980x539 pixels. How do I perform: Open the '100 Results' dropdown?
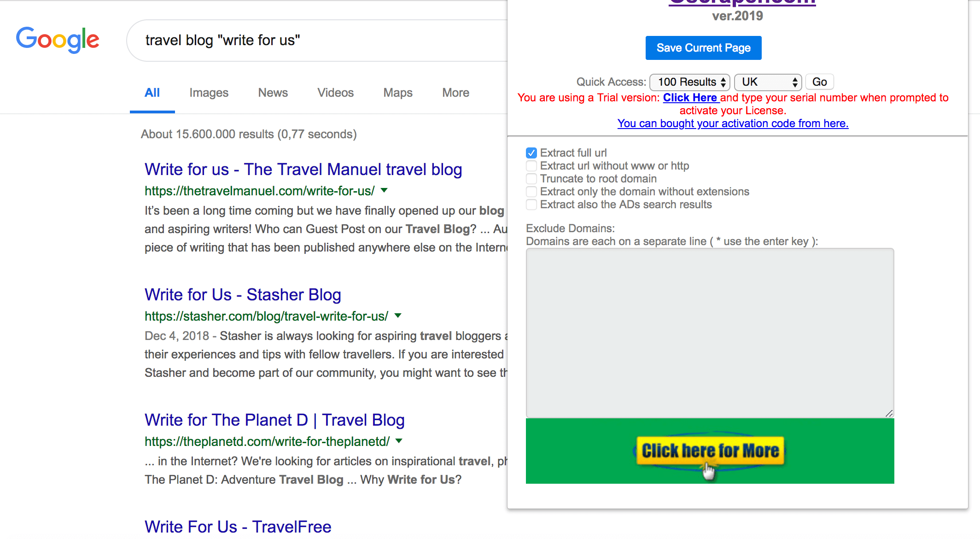(690, 82)
